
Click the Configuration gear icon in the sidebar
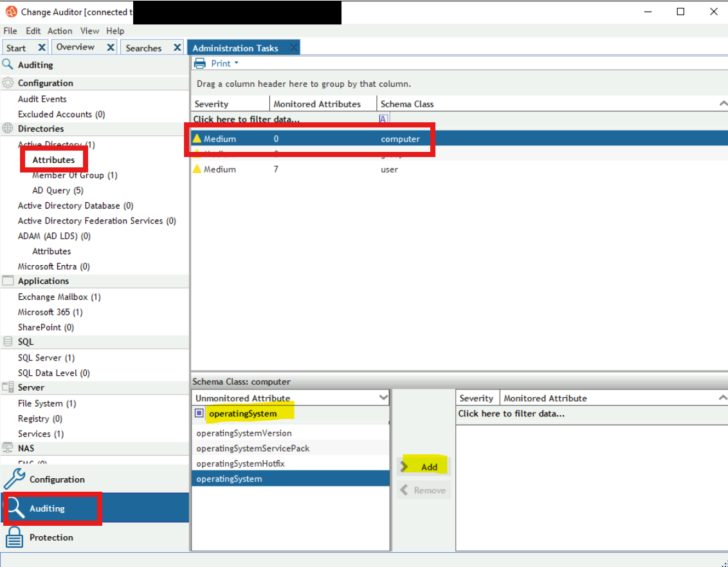8,83
